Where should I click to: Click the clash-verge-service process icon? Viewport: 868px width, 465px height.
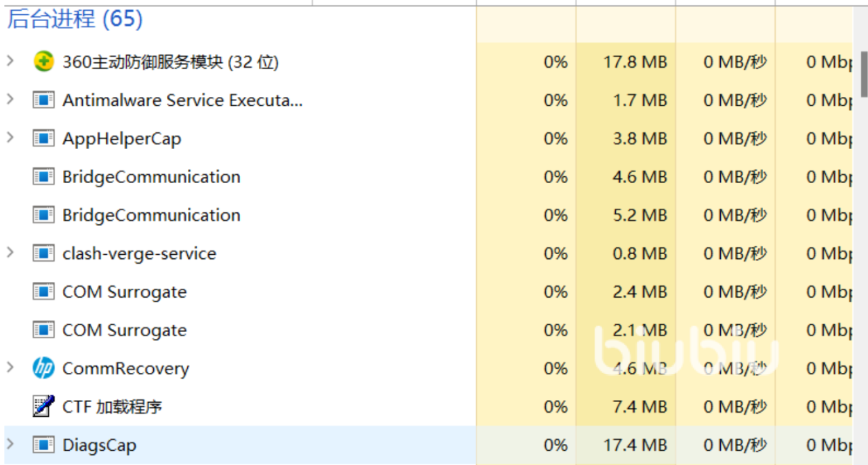tap(43, 254)
